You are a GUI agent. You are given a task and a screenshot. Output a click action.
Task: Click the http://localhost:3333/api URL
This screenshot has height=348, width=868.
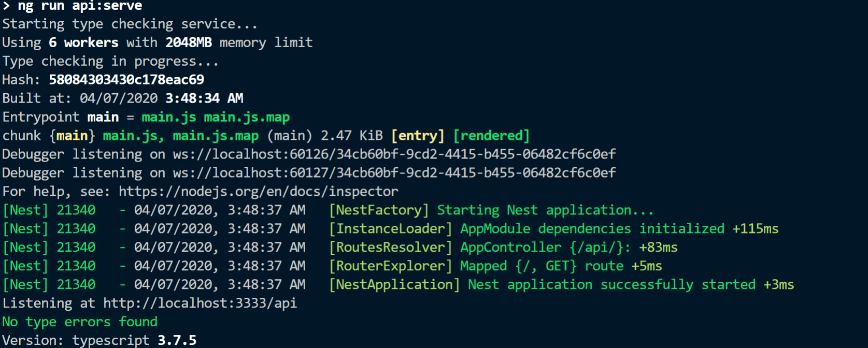[x=200, y=303]
